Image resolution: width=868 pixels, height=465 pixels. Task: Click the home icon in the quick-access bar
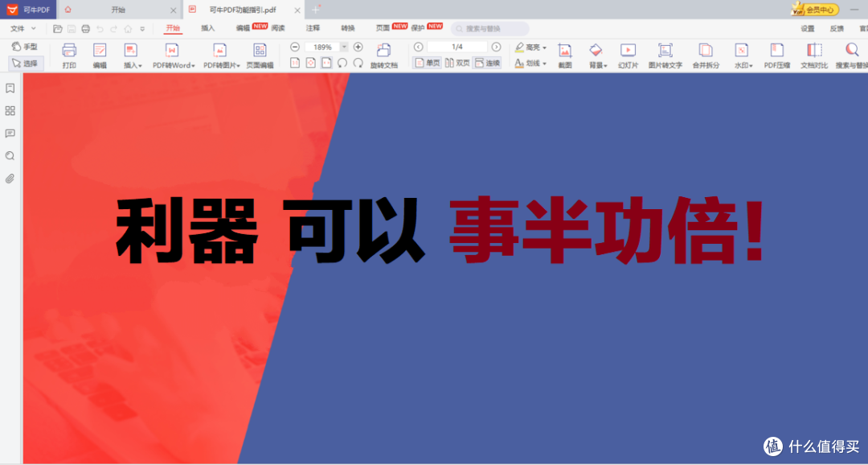pos(128,29)
